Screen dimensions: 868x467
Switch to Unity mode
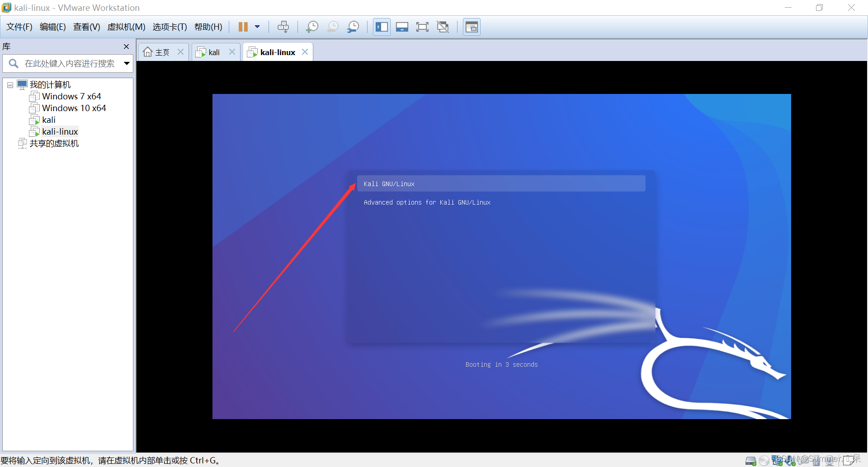click(x=443, y=27)
